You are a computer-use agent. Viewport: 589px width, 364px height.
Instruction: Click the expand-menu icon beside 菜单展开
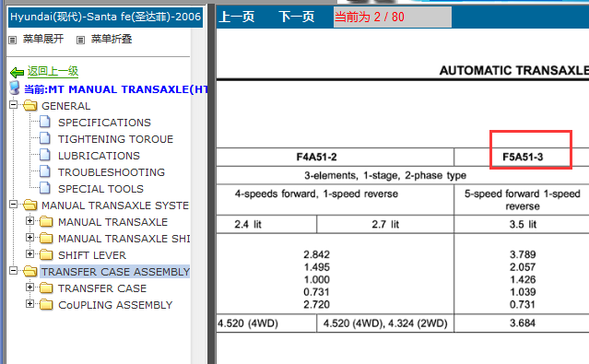13,40
